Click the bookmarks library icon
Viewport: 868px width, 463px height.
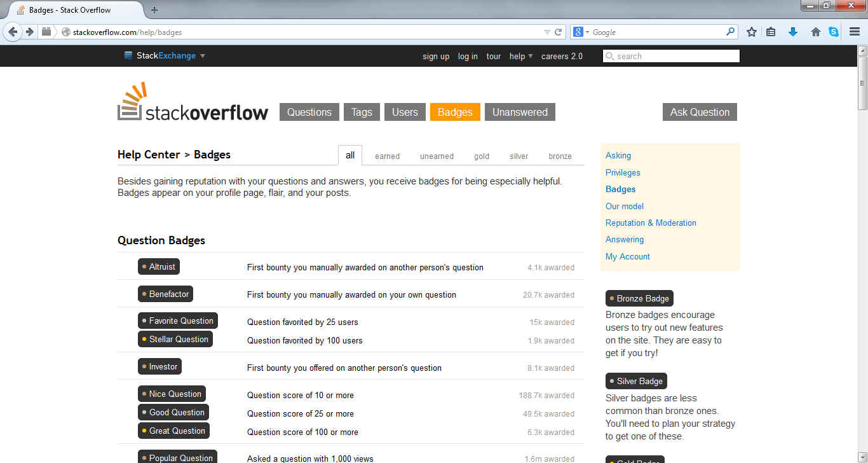click(771, 31)
